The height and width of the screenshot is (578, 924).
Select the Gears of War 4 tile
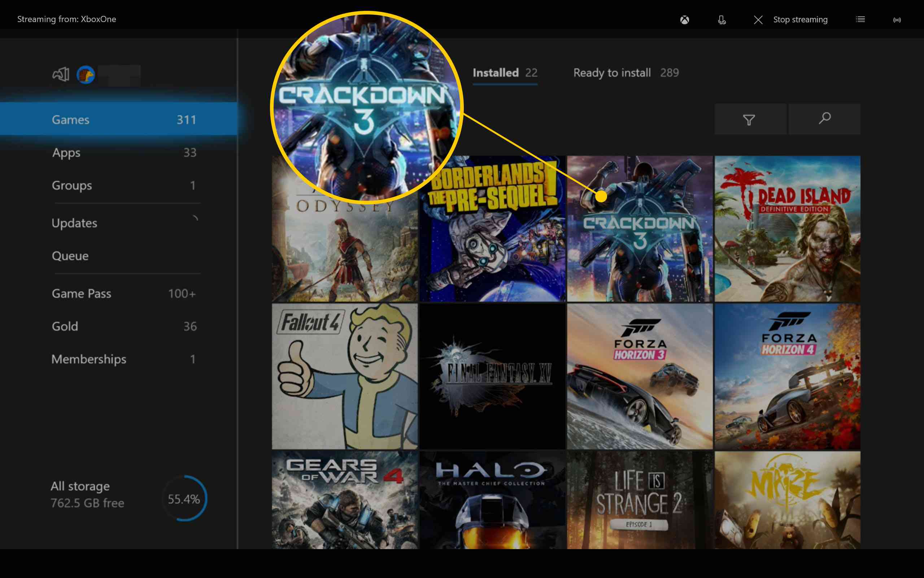click(x=345, y=500)
